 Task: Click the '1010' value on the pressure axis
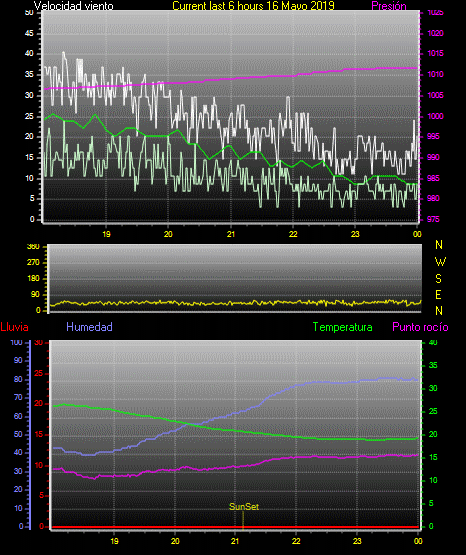pos(435,74)
